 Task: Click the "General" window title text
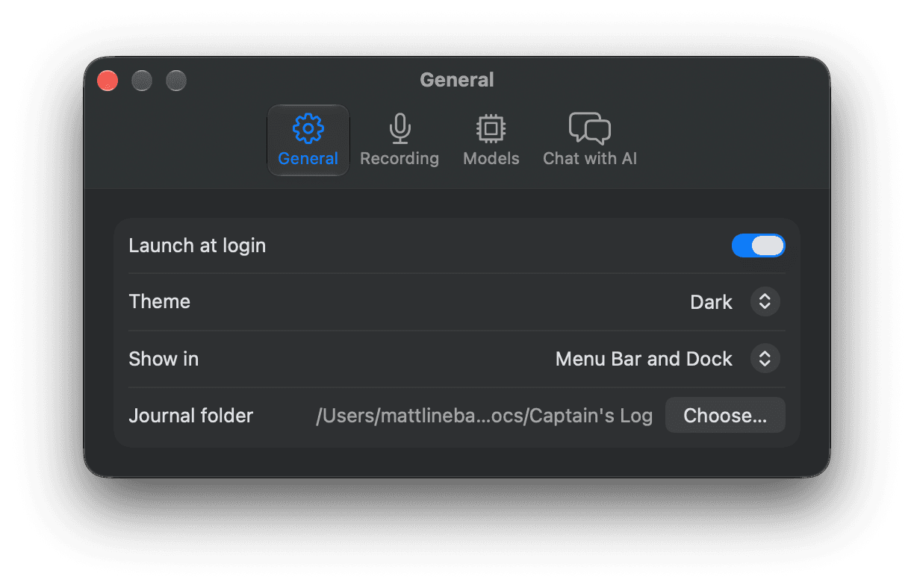pos(457,80)
